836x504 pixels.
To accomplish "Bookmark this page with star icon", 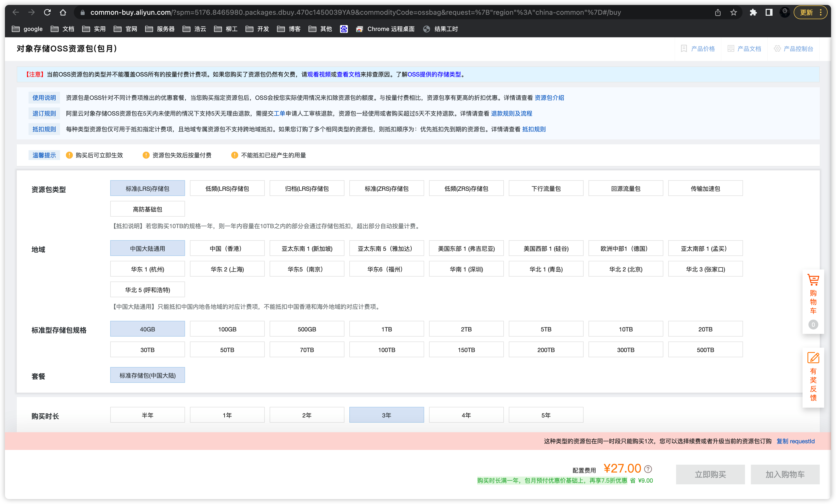I will (x=734, y=13).
